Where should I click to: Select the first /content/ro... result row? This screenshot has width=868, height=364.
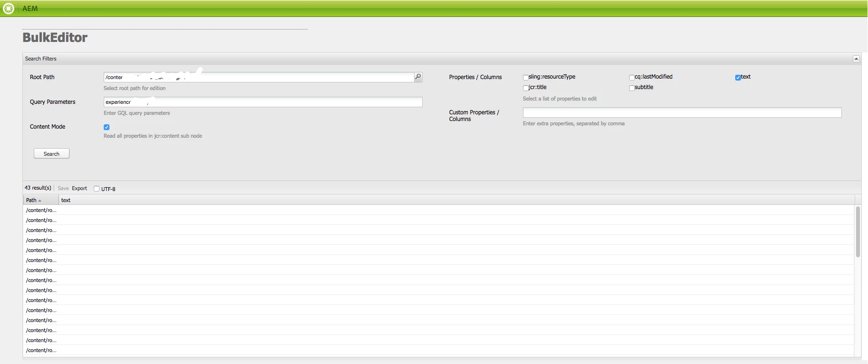coord(438,210)
